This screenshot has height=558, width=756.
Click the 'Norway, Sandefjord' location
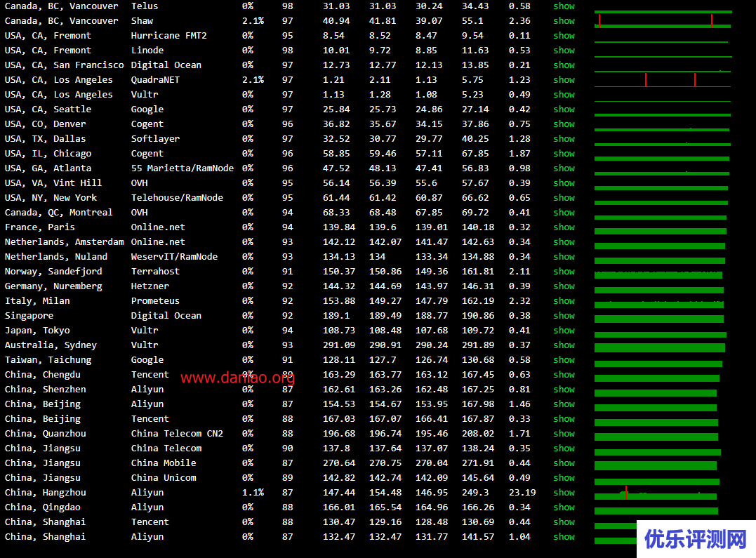pos(53,272)
